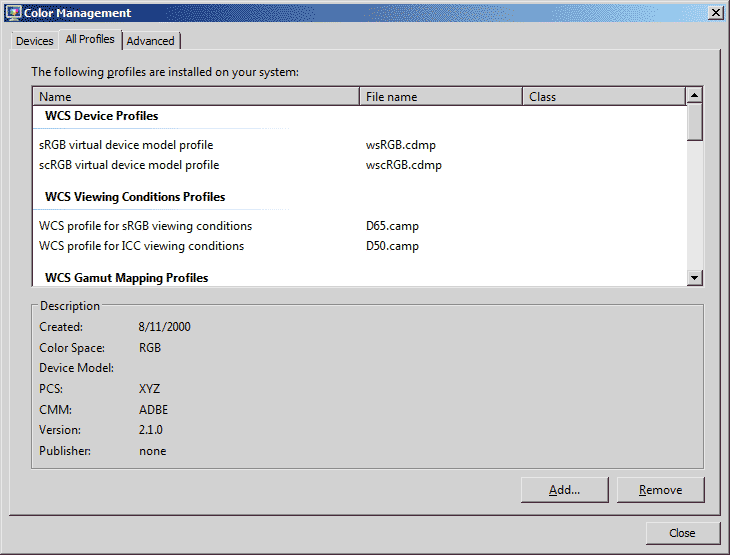
Task: Click the Remove button
Action: coord(660,490)
